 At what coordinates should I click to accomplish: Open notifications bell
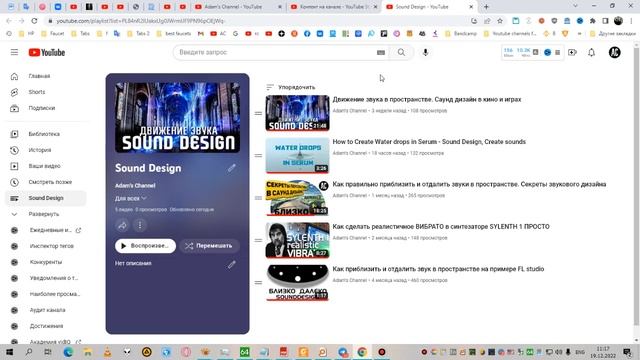591,52
